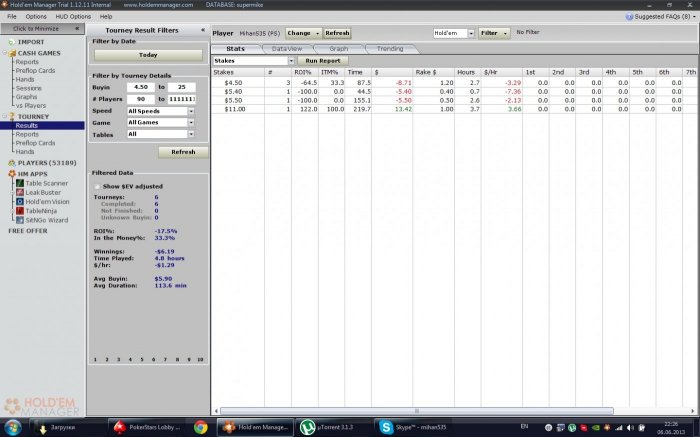Viewport: 700px width, 437px height.
Task: Click the scrollbar left arrow
Action: pyautogui.click(x=216, y=411)
